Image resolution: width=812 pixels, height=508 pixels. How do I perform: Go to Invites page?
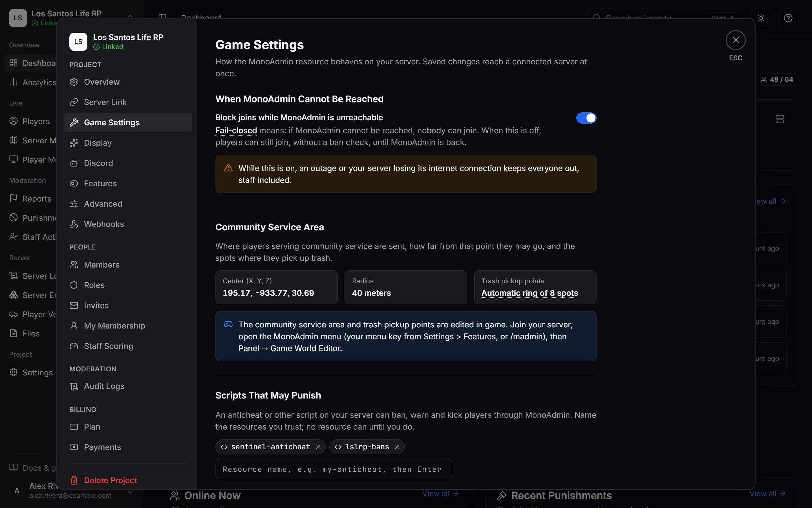click(127, 305)
